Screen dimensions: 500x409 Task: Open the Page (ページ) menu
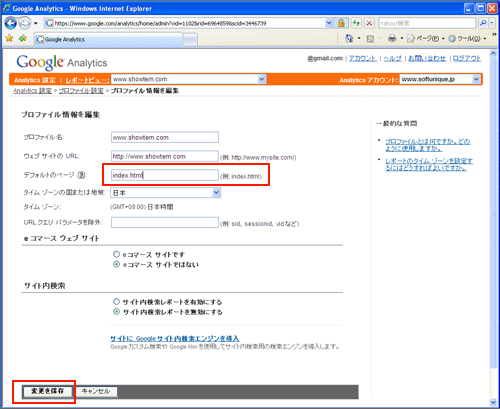point(425,39)
